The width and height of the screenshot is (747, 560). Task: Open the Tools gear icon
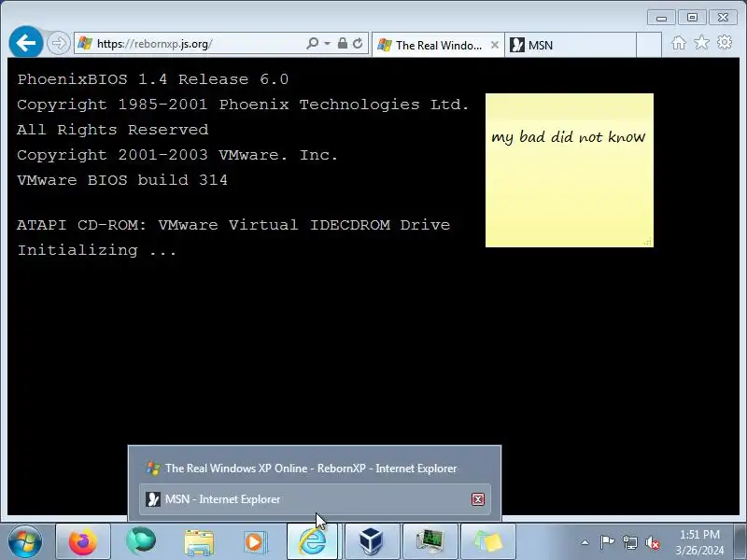tap(725, 42)
